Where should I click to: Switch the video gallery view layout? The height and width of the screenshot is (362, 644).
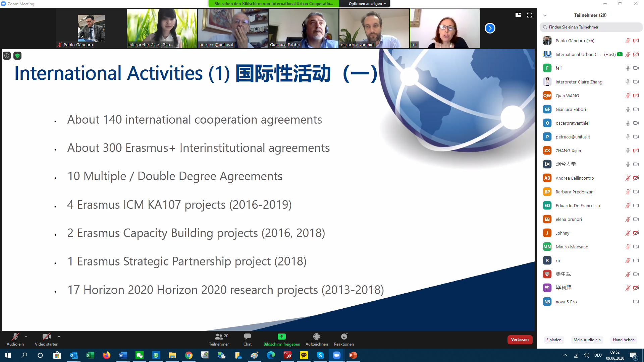click(518, 15)
